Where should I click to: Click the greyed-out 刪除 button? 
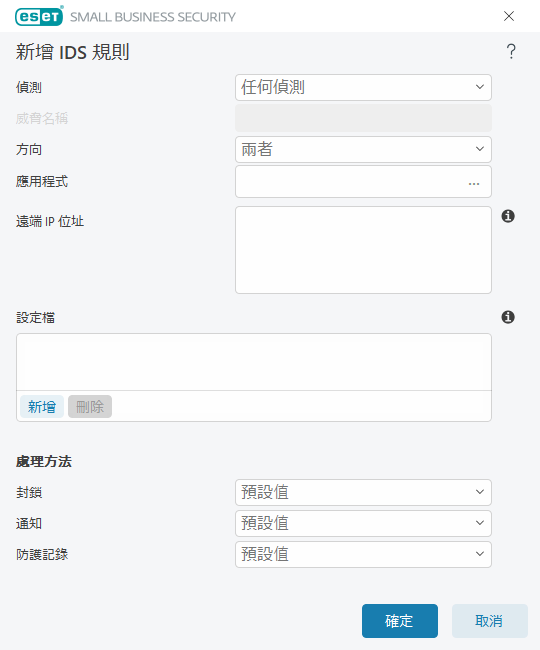point(90,407)
